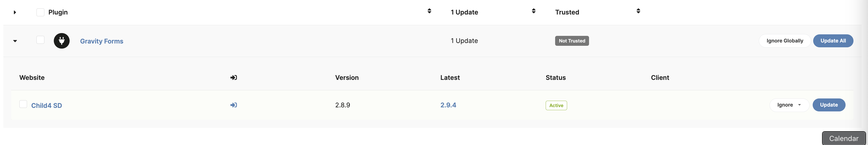Click the Ignore Globally button

click(785, 41)
